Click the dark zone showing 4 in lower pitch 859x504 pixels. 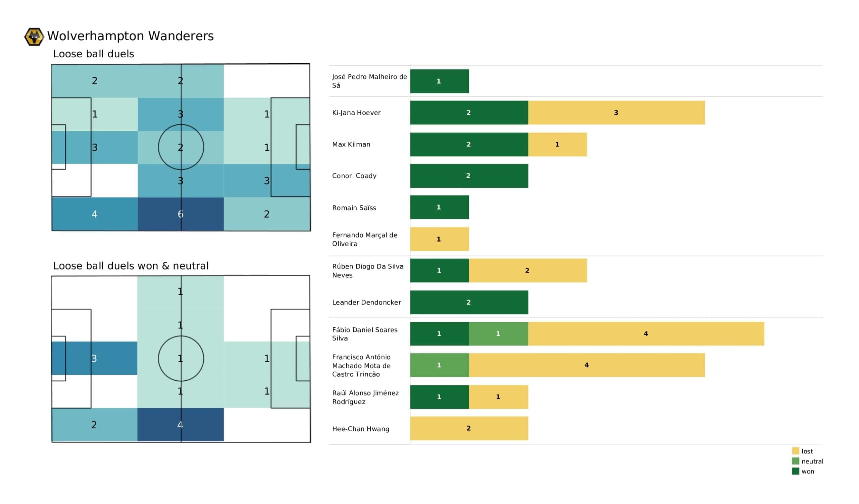pos(181,425)
